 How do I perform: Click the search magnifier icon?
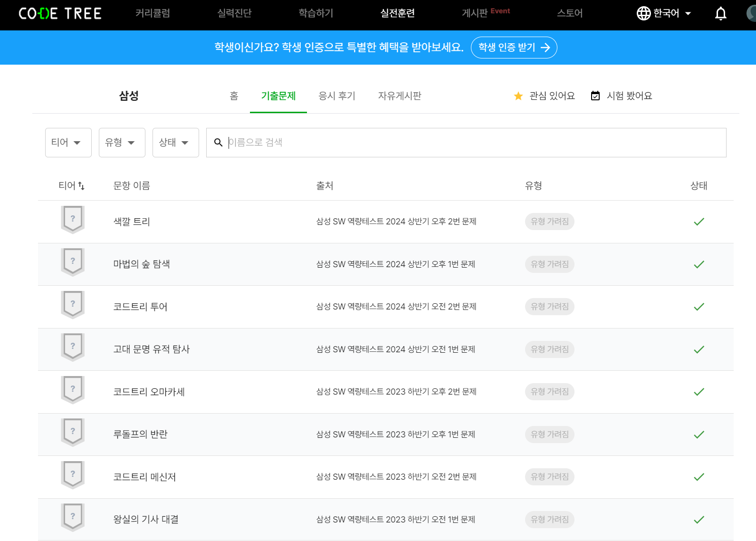(218, 142)
